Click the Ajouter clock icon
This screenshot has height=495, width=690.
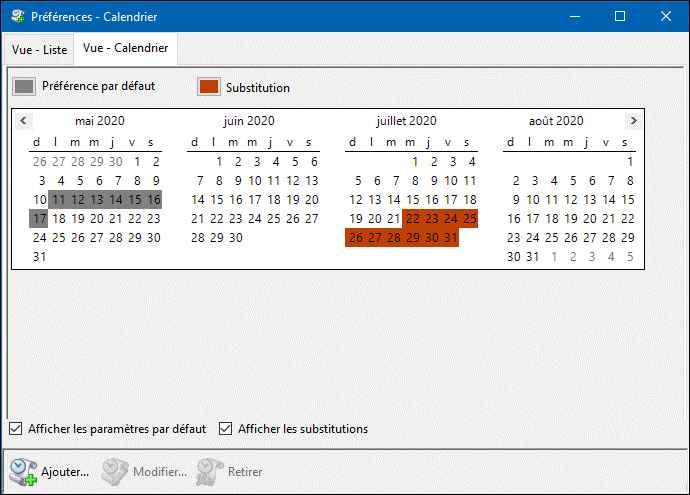(23, 471)
